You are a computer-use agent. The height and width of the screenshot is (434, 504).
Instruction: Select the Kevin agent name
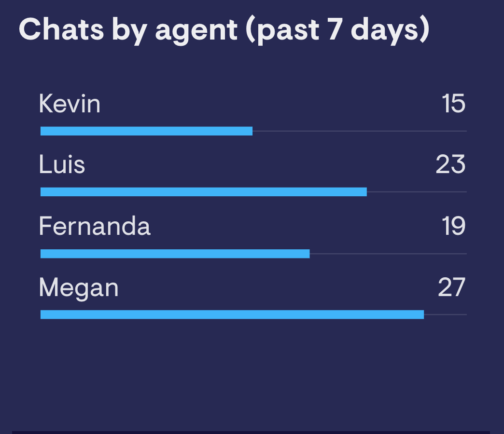[x=70, y=104]
